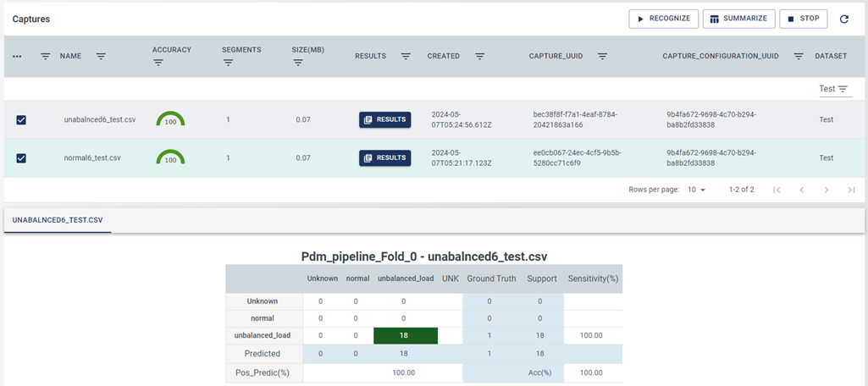
Task: Open the filter for Capture_Configuration_UUID column
Action: pos(799,57)
